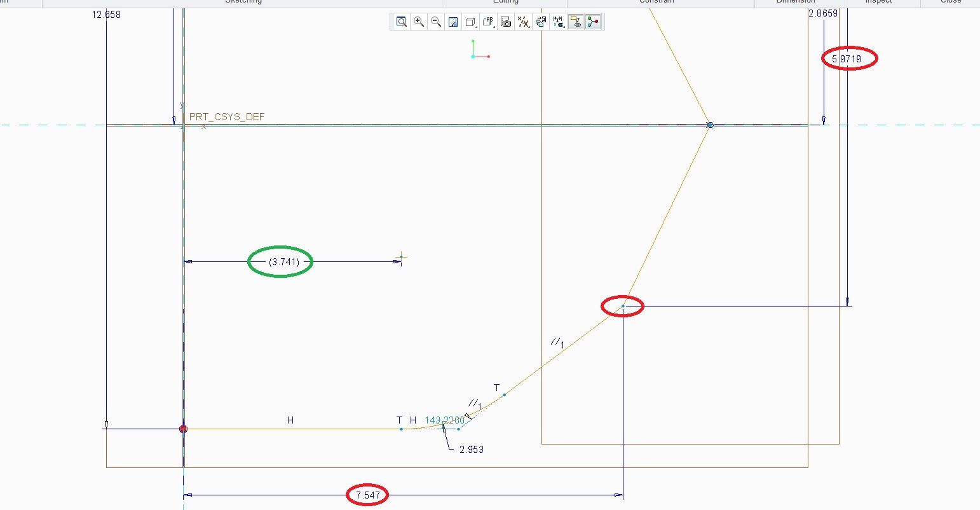Select the 2.953 radius dimension
The width and height of the screenshot is (980, 510).
(472, 450)
